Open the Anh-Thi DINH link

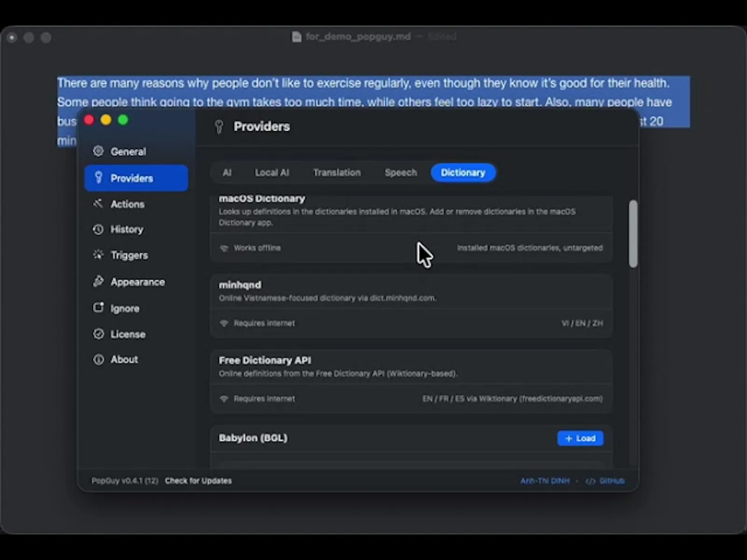pyautogui.click(x=545, y=481)
